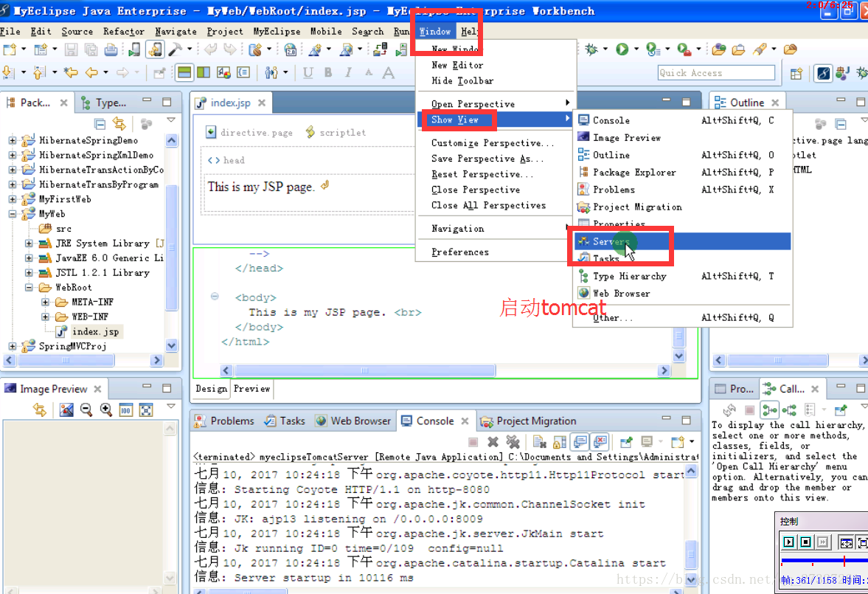This screenshot has height=594, width=868.
Task: Select the Design tab of the editor
Action: tap(211, 389)
